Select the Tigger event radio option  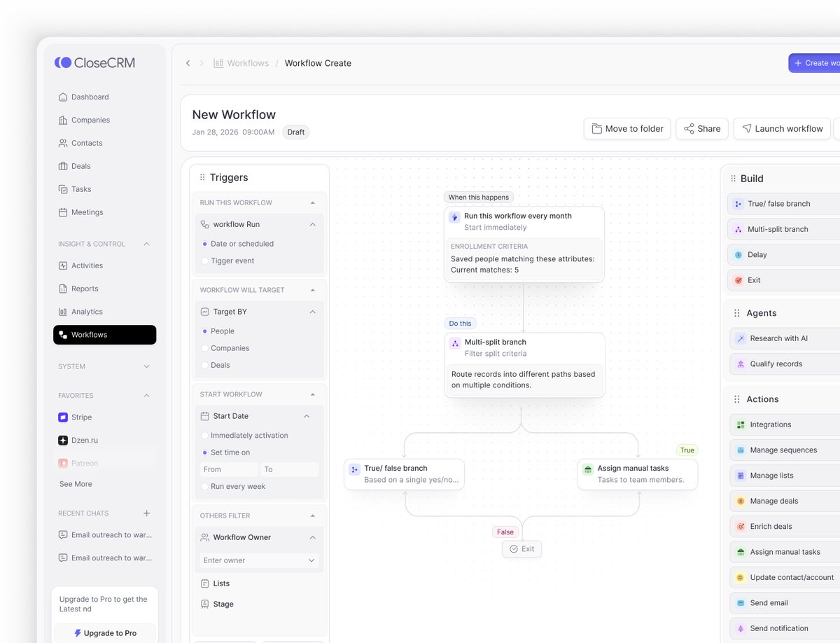click(x=203, y=261)
